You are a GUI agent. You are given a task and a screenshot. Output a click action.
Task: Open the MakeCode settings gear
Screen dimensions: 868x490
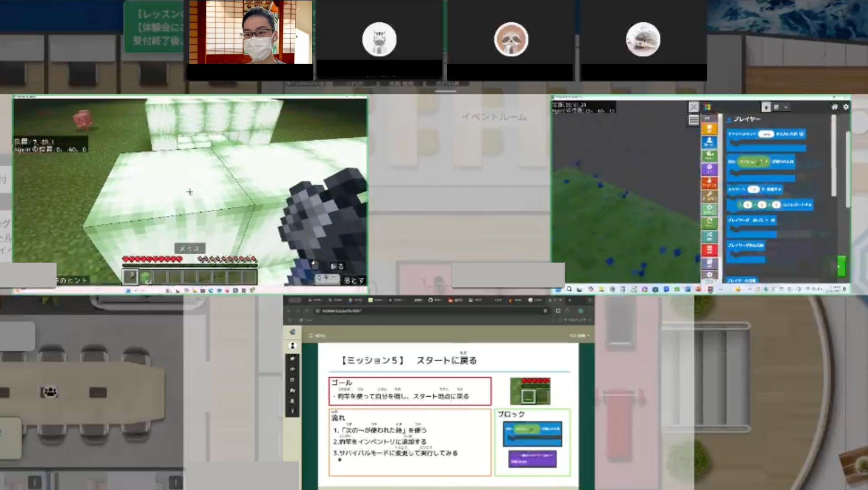[846, 107]
